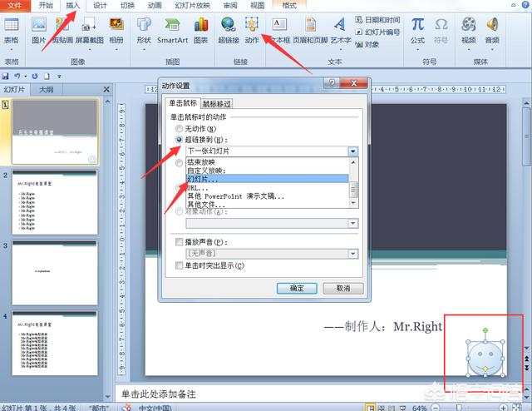Insert 幻灯片编号 slide number
The width and height of the screenshot is (532, 411).
pyautogui.click(x=377, y=32)
